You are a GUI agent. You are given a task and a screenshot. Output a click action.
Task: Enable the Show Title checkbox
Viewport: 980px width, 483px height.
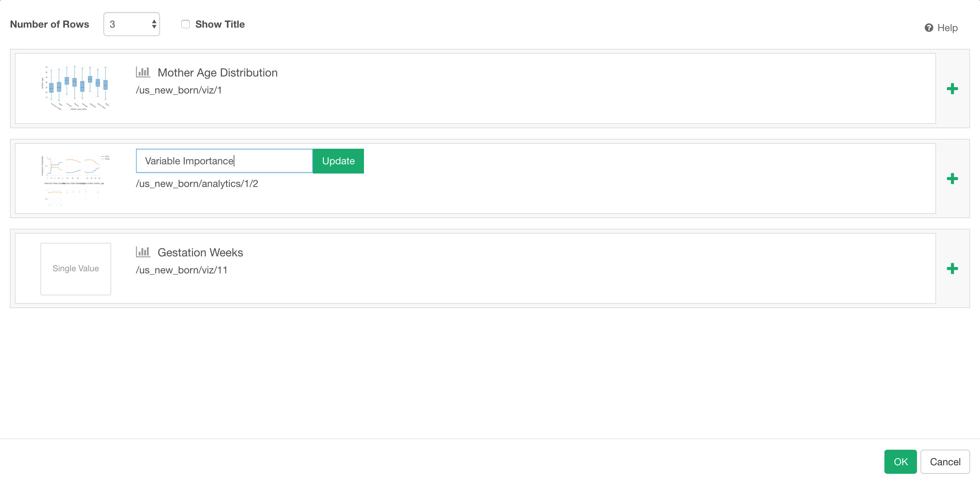point(185,24)
